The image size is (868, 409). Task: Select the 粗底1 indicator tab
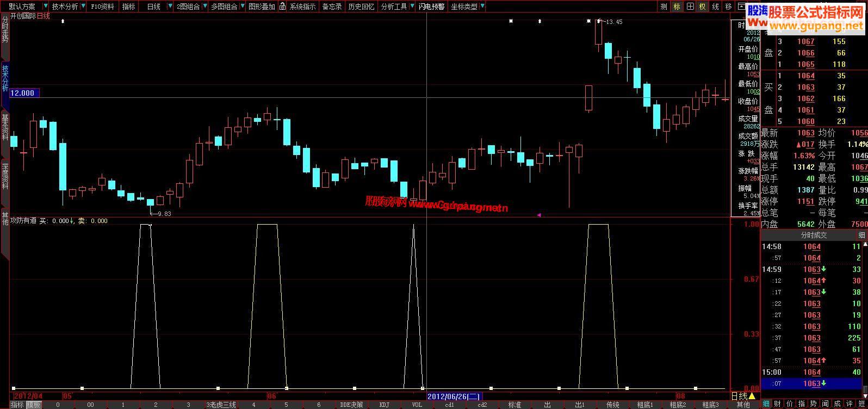pos(645,405)
